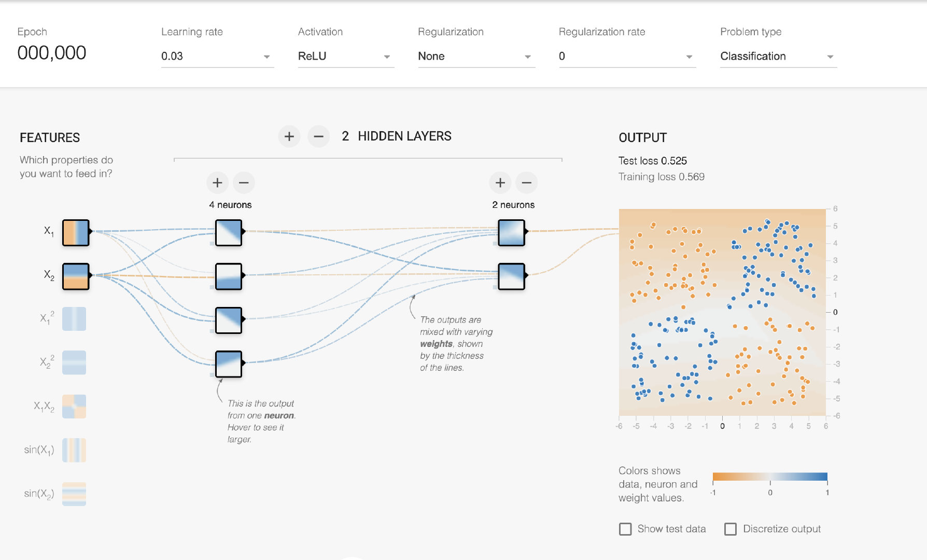This screenshot has height=560, width=927.
Task: Click the HIDDEN LAYERS heading
Action: (x=404, y=136)
